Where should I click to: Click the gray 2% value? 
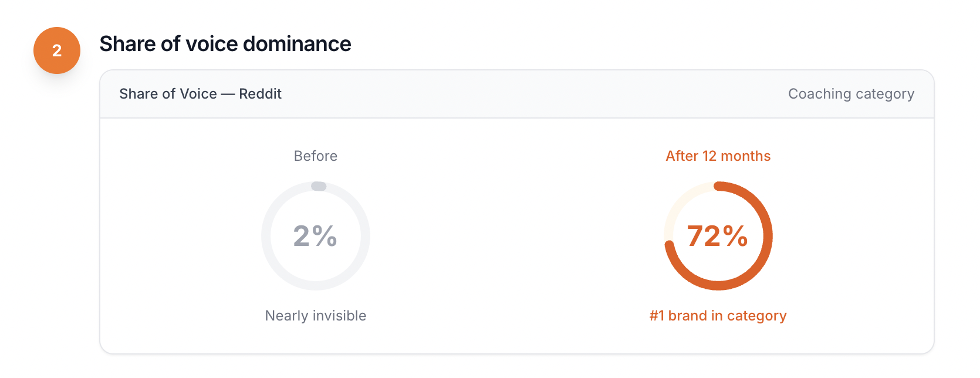[x=315, y=236]
